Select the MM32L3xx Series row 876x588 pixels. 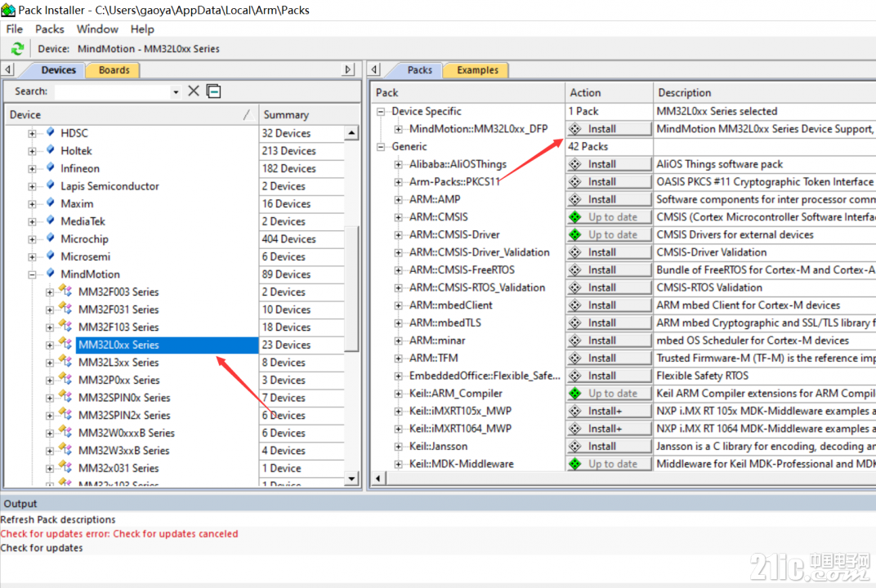118,363
